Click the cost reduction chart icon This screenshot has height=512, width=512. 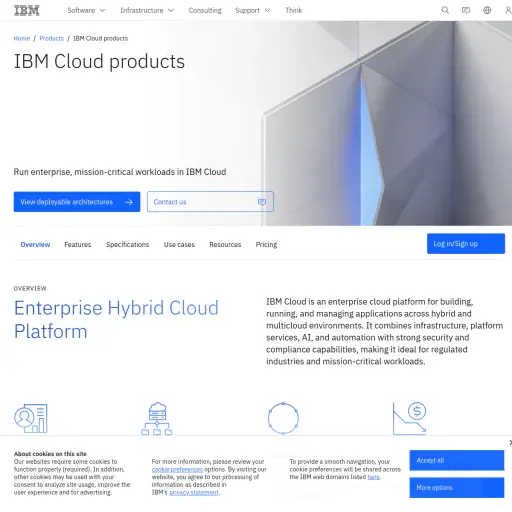click(x=410, y=418)
